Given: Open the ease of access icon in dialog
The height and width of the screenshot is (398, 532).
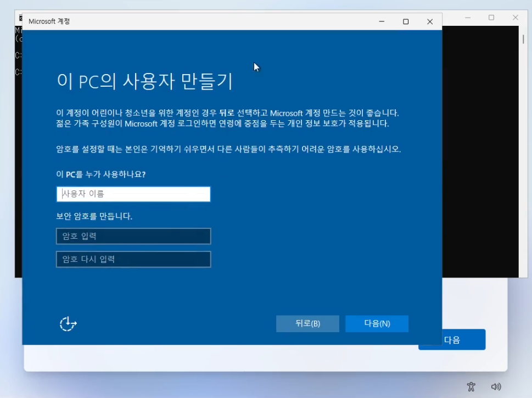Looking at the screenshot, I should (68, 324).
